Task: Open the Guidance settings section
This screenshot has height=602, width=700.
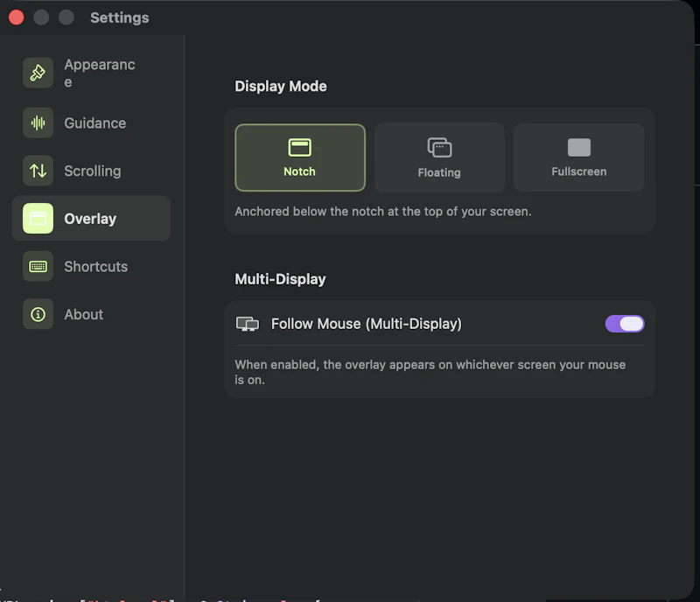Action: click(x=91, y=122)
